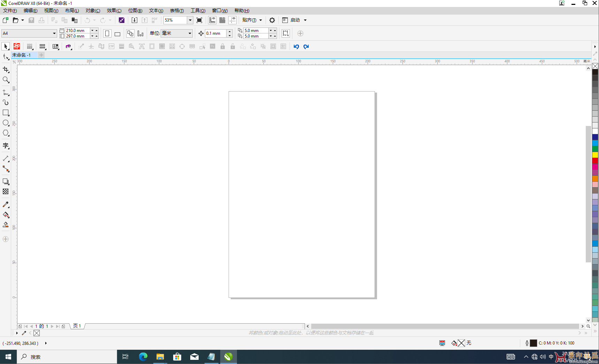
Task: Click the quick customize plus button in property bar
Action: tap(300, 33)
